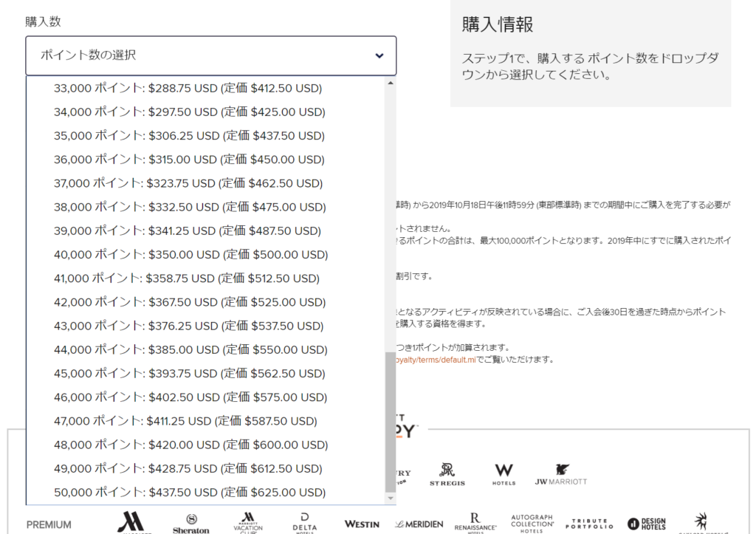Viewport: 756px width, 534px height.
Task: Click the Design Hotels logo
Action: coord(646,524)
